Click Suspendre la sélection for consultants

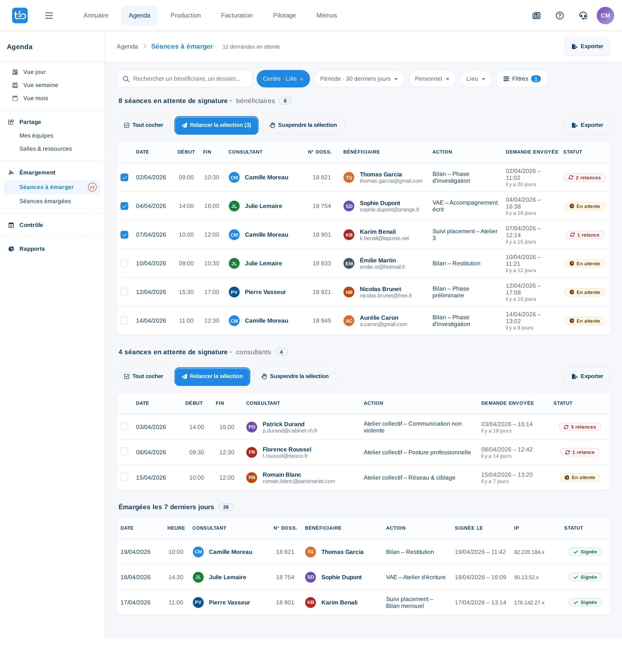pos(295,376)
